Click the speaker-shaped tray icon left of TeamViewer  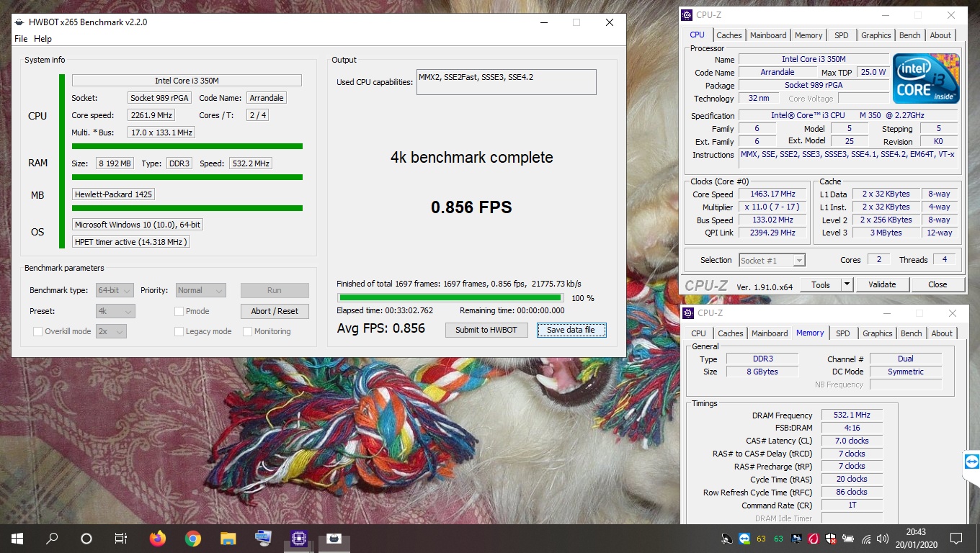pyautogui.click(x=726, y=539)
